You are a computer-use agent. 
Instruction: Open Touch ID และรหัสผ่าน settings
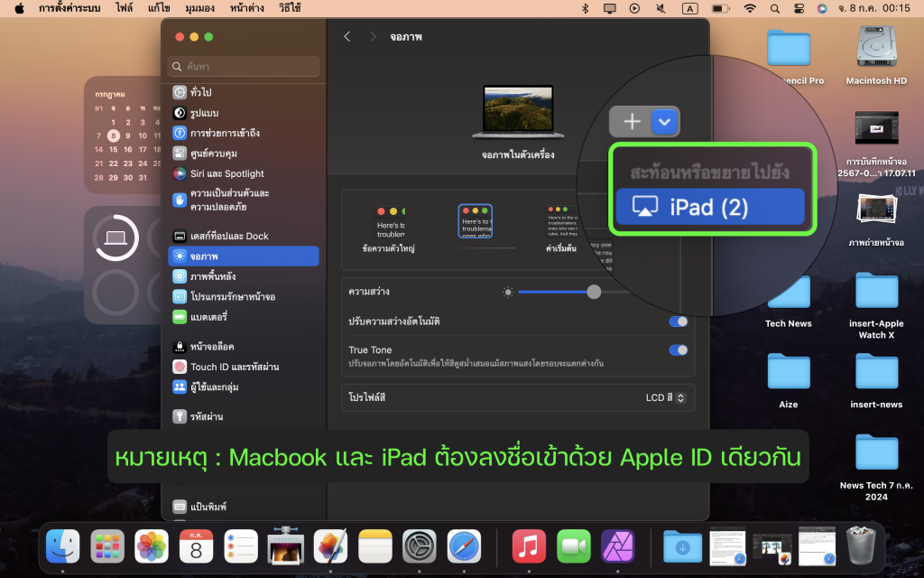click(234, 367)
